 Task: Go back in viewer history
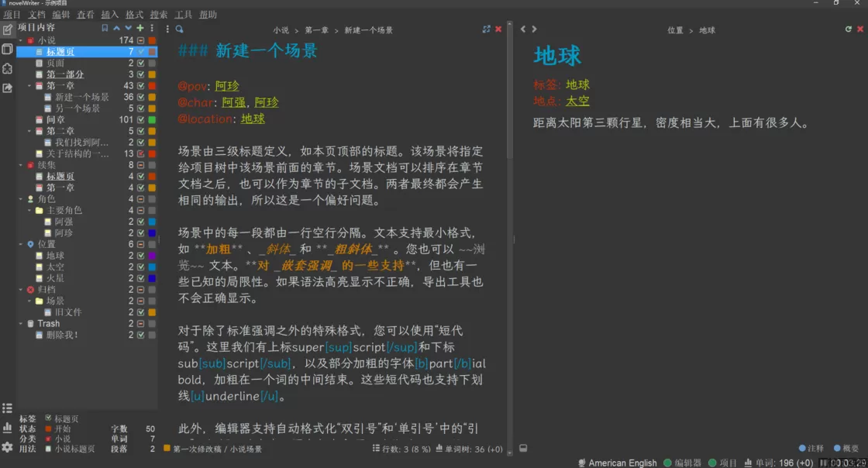point(523,29)
